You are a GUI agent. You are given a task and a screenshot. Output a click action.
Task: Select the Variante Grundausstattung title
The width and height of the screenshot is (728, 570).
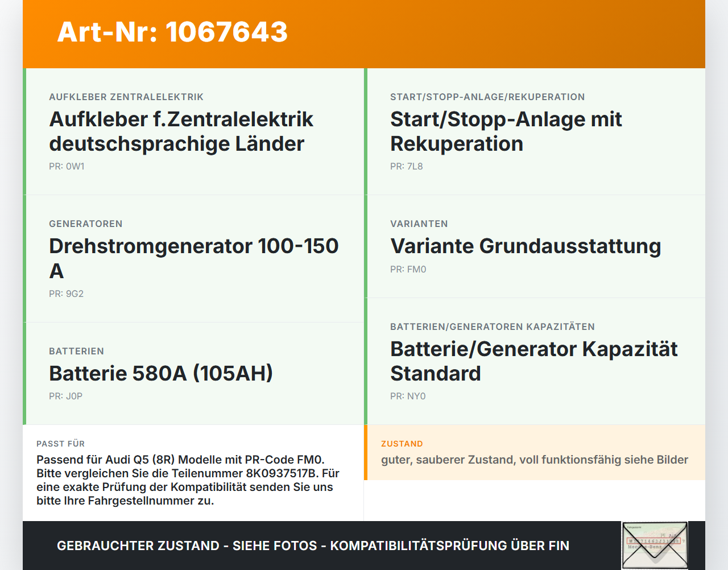(526, 246)
